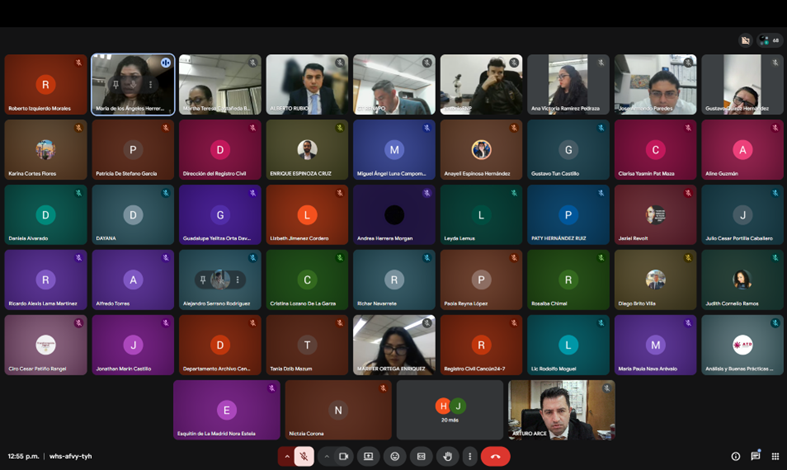Click Miguel Ángel Luna avatar M
This screenshot has width=787, height=470.
pos(395,150)
